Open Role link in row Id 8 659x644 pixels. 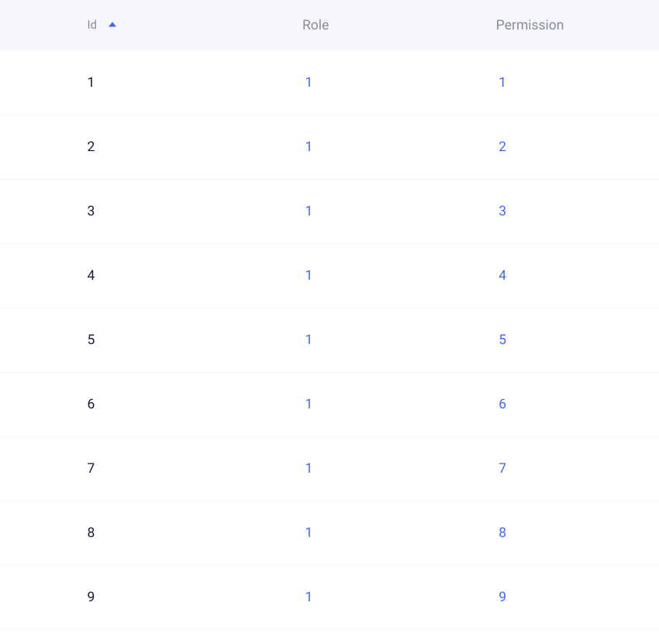(309, 532)
